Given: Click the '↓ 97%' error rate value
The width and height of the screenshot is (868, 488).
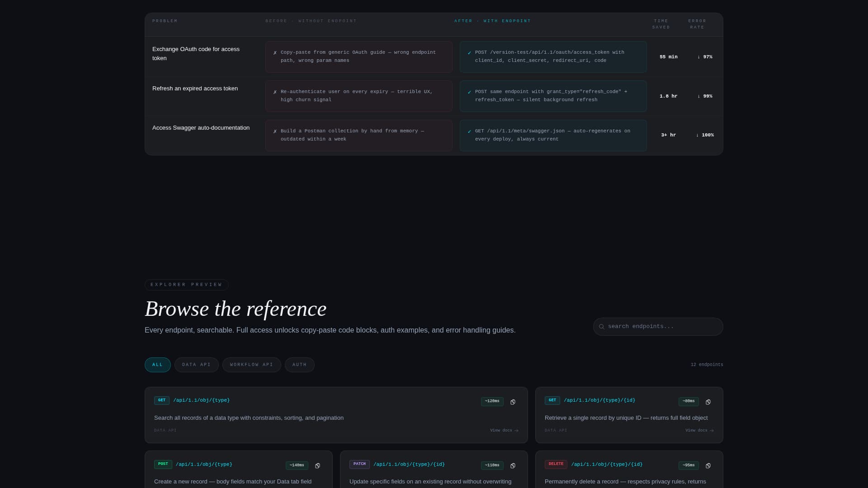Looking at the screenshot, I should [x=704, y=57].
